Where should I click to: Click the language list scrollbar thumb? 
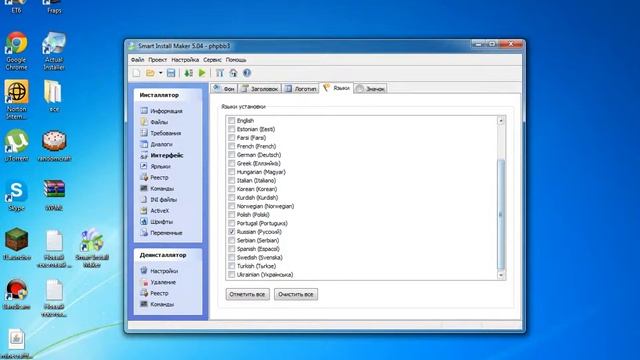coord(501,214)
